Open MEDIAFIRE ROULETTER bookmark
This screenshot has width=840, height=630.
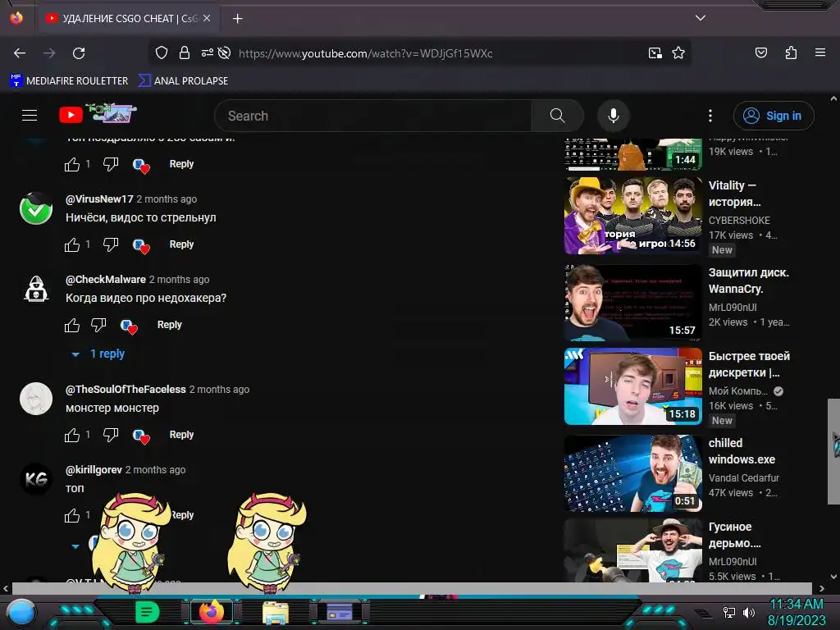69,80
